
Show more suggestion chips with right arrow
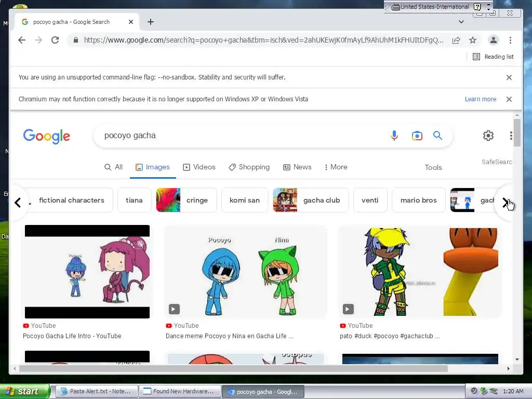(506, 203)
